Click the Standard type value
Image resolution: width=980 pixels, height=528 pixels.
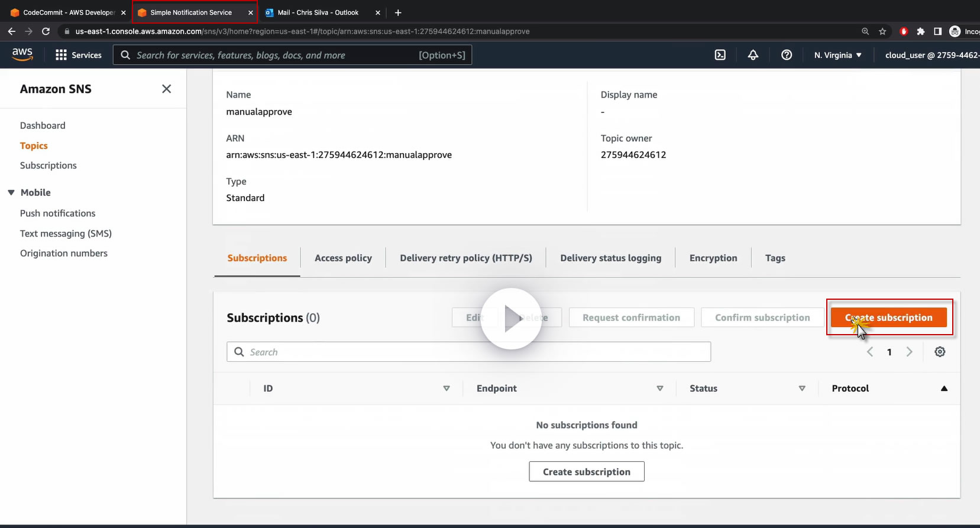click(x=245, y=198)
